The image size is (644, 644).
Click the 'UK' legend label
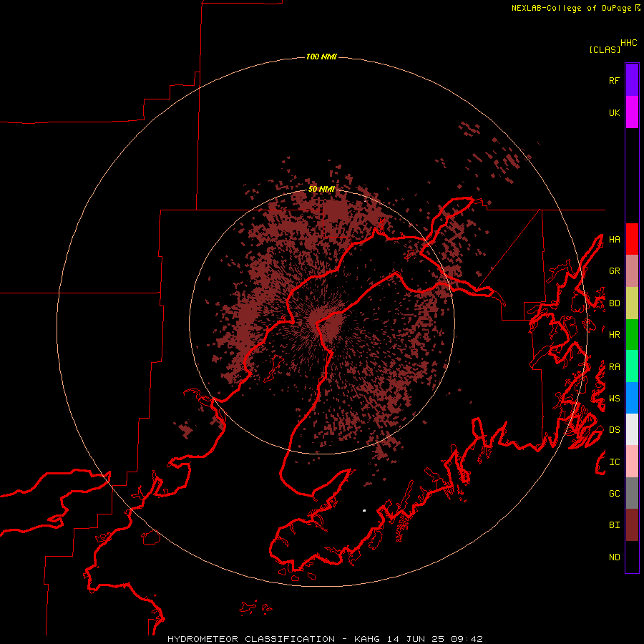click(x=614, y=112)
